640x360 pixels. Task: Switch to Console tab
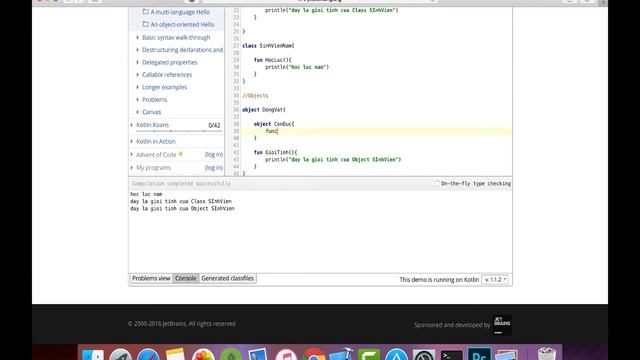click(x=186, y=278)
